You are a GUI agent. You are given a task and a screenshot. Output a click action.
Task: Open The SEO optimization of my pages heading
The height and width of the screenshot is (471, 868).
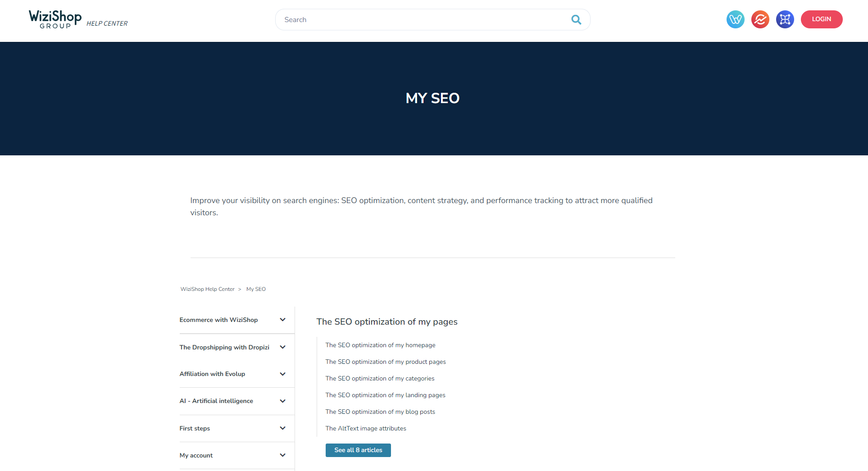pos(386,322)
